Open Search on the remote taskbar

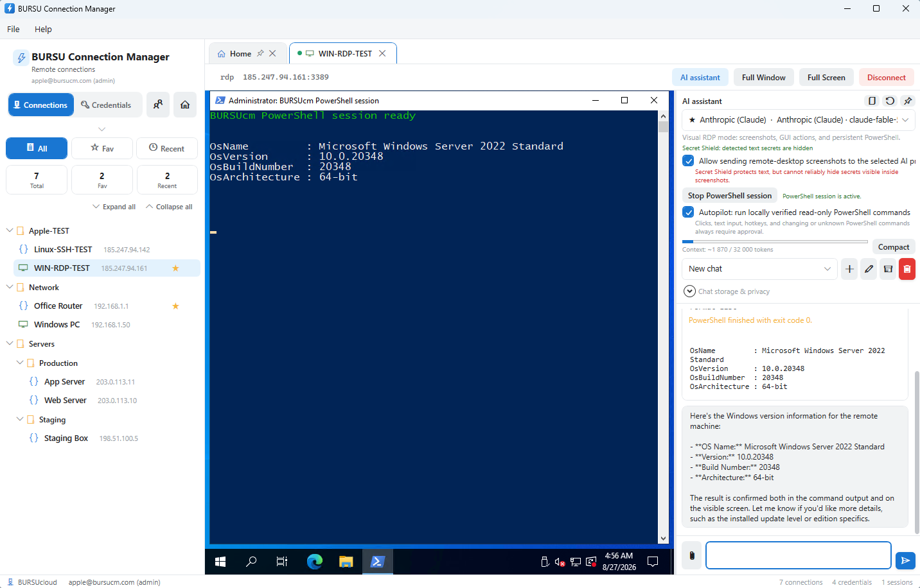[x=251, y=562]
